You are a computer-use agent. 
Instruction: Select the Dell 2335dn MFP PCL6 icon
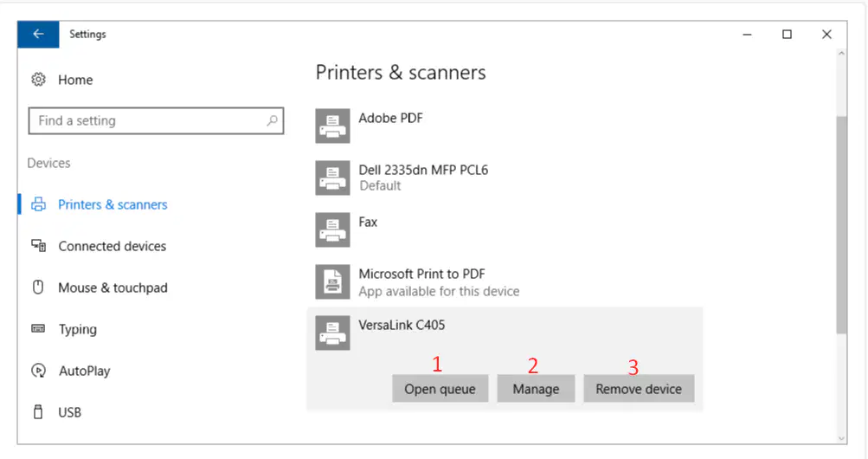(332, 178)
